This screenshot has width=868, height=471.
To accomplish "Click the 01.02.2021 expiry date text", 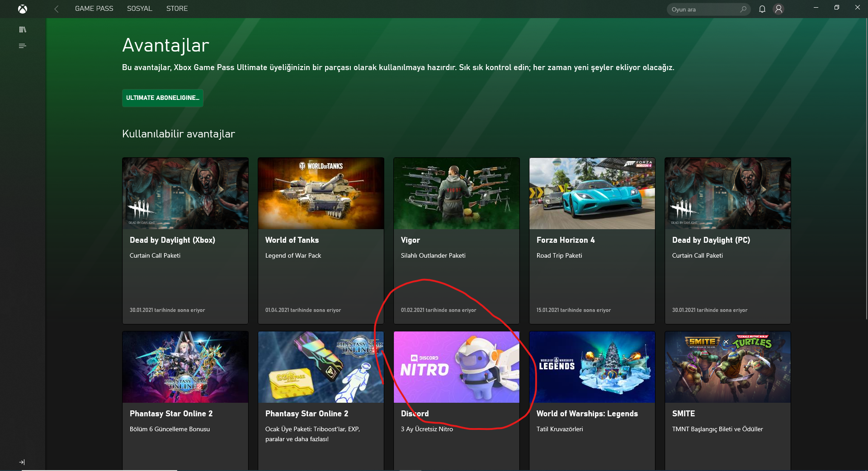I will 439,310.
